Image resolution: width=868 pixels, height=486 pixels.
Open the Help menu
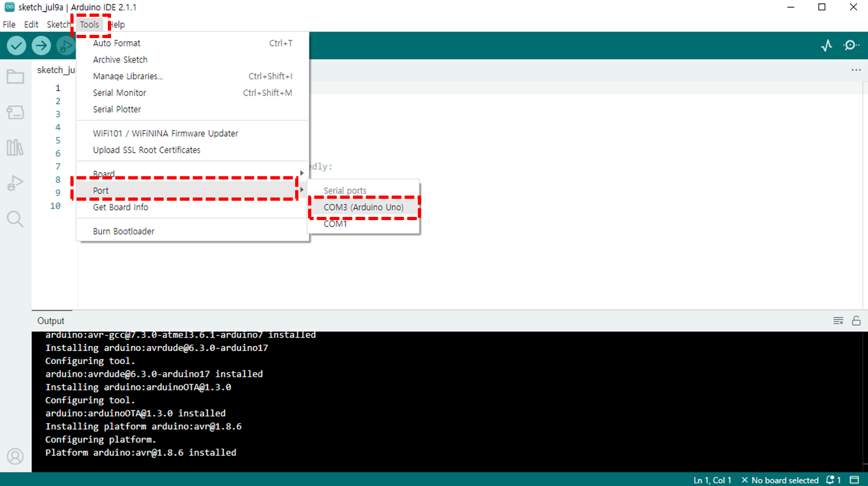coord(117,25)
